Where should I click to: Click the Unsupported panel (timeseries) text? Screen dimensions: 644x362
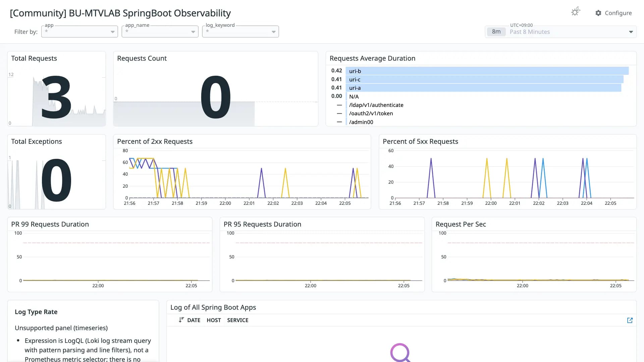(61, 328)
